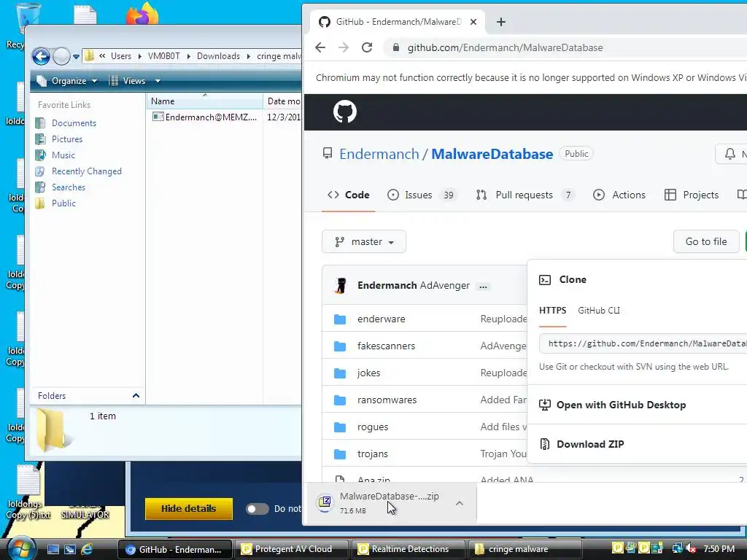747x560 pixels.
Task: Open the Actions tab
Action: [619, 195]
